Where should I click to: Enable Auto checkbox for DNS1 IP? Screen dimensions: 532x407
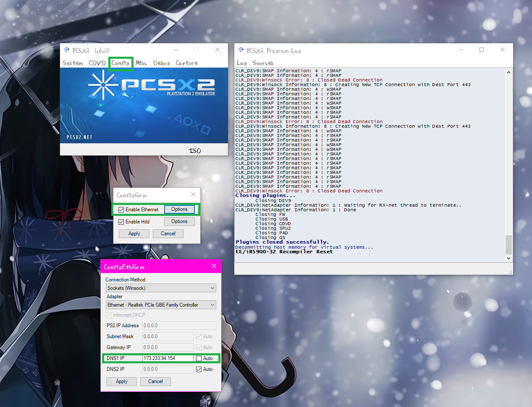[x=199, y=358]
